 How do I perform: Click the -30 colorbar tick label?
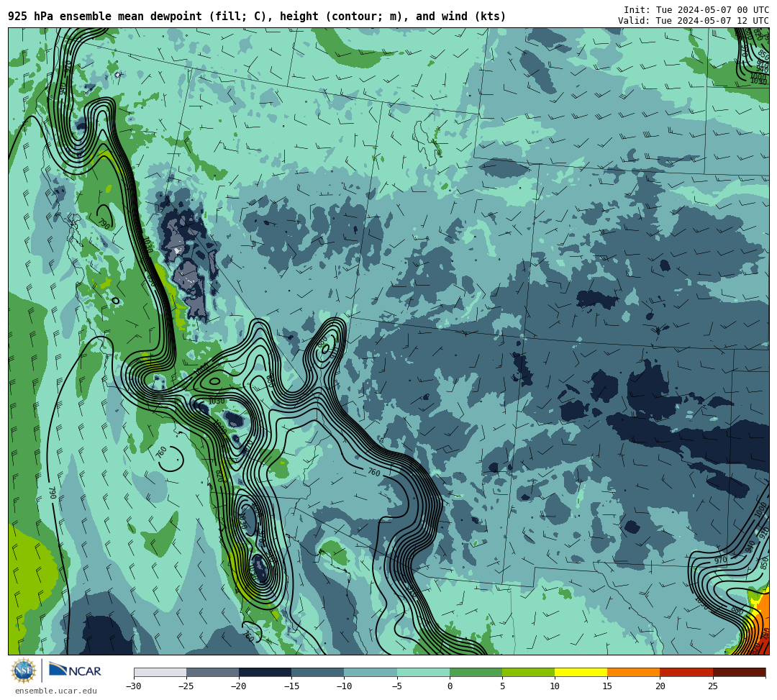point(134,686)
